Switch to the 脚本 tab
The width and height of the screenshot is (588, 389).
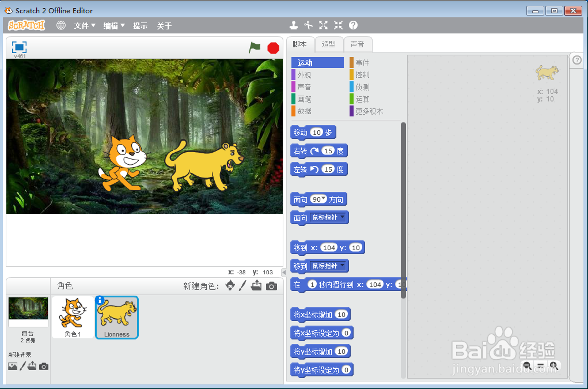(x=299, y=44)
